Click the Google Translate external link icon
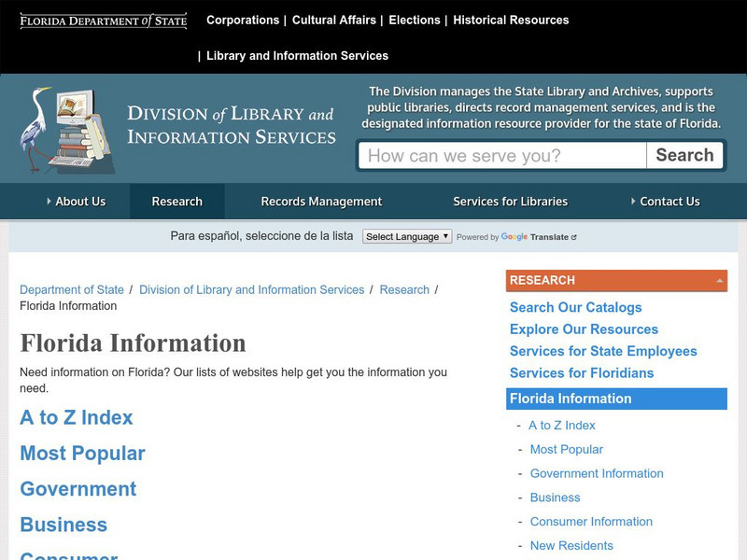 (573, 238)
